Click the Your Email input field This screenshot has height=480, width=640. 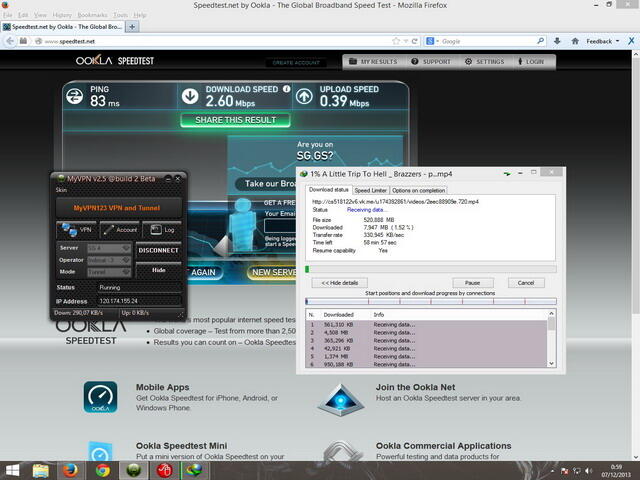pyautogui.click(x=280, y=226)
